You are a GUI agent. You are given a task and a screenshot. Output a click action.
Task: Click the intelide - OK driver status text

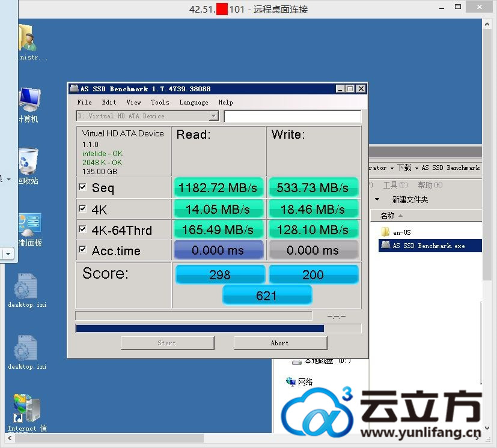tap(102, 153)
